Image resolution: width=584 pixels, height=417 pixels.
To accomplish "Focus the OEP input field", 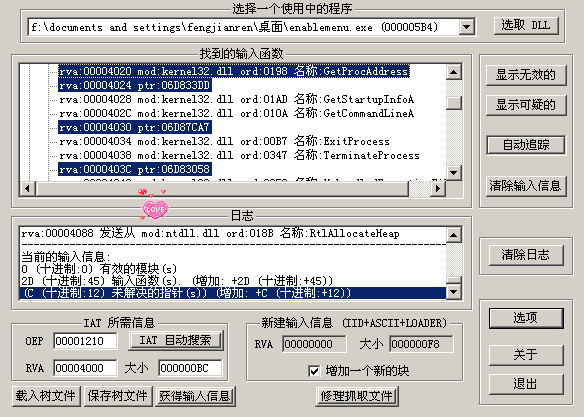I will coord(85,341).
